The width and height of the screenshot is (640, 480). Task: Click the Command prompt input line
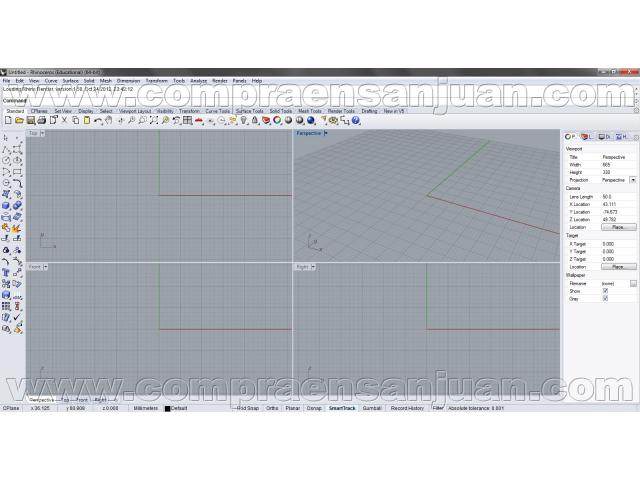[x=318, y=100]
